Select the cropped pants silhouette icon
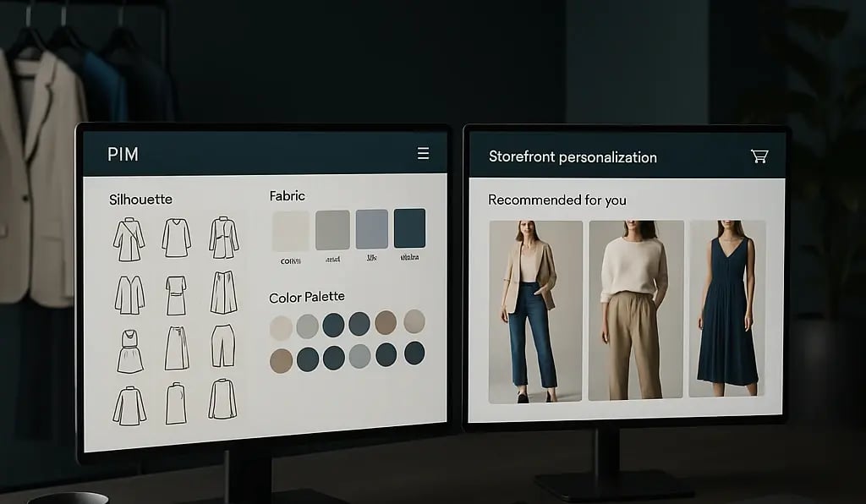This screenshot has width=866, height=504. pyautogui.click(x=225, y=346)
